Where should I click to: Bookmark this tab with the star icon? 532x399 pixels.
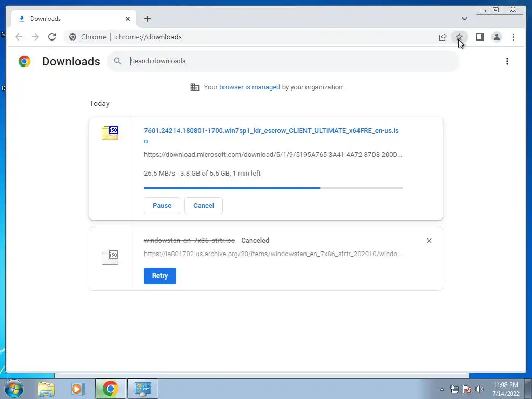point(459,37)
